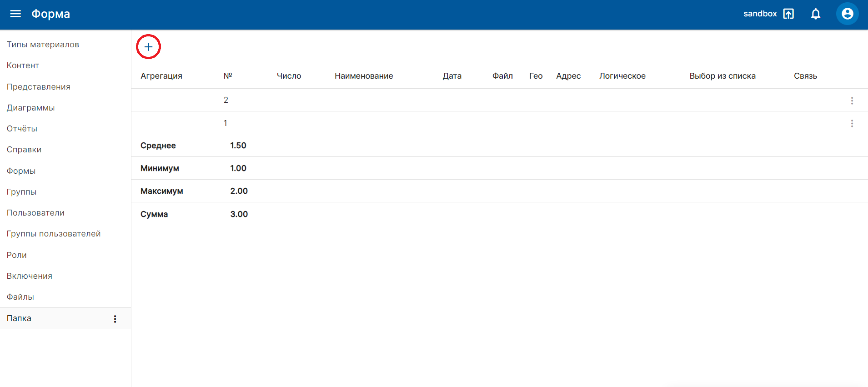
Task: Open options menu for row number 2
Action: [x=852, y=101]
